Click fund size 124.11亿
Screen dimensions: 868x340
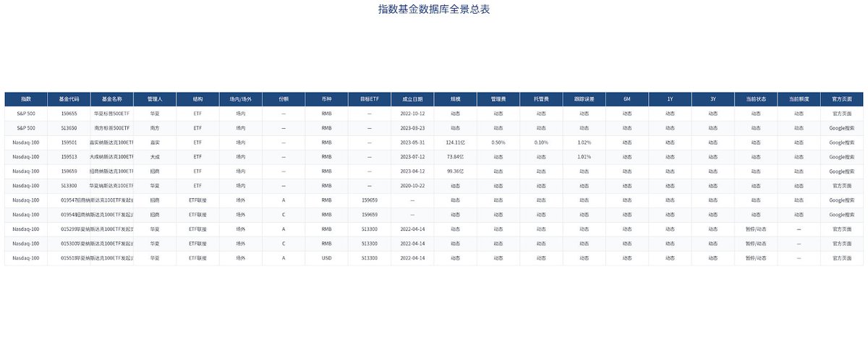[x=456, y=143]
